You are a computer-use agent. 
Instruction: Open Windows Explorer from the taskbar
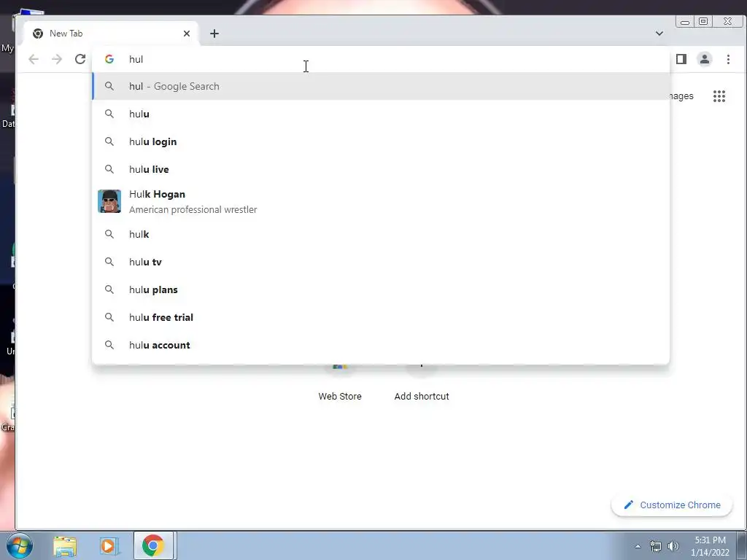pos(65,545)
